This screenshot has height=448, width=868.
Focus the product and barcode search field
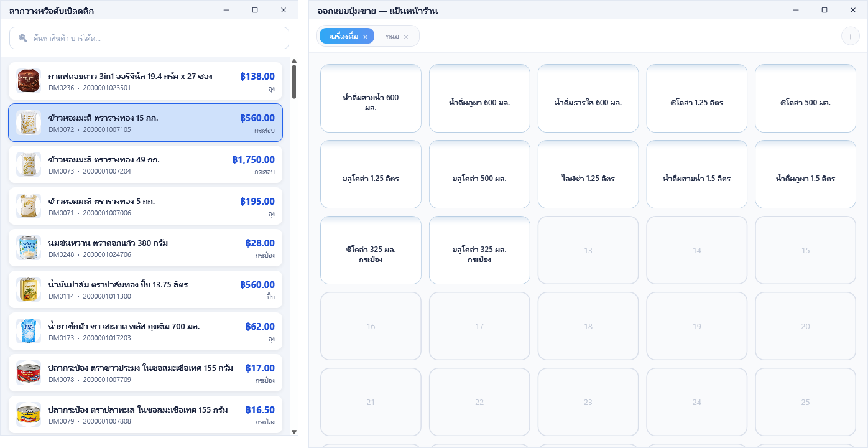[x=149, y=38]
